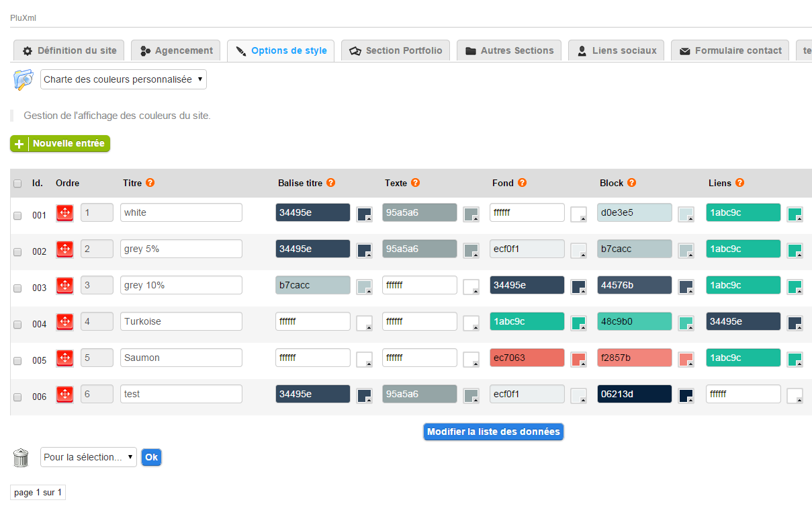This screenshot has width=812, height=531.
Task: Open color picker arrow for Saumon Fond
Action: pyautogui.click(x=579, y=359)
